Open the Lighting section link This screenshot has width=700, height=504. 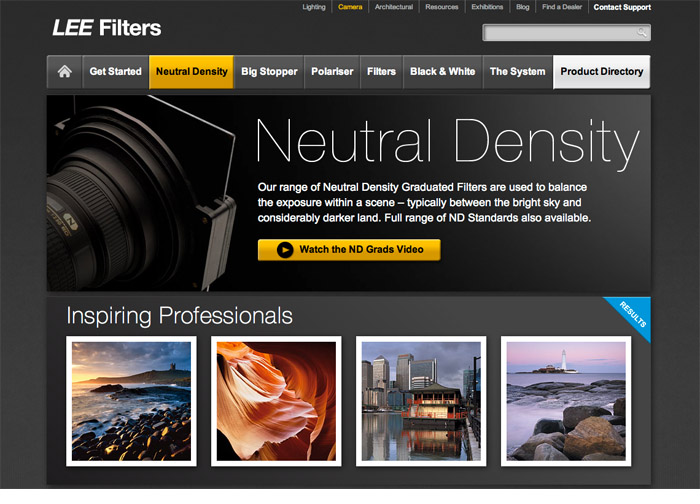(x=314, y=7)
